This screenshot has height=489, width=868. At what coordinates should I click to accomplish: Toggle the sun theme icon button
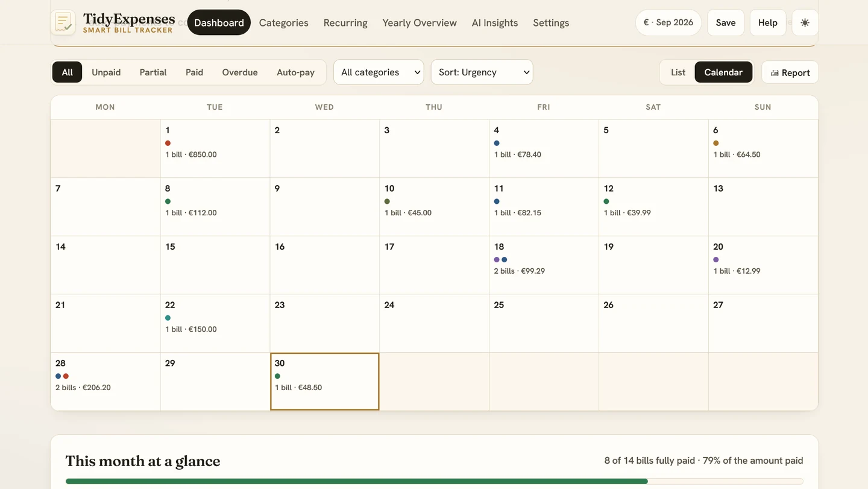tap(805, 22)
